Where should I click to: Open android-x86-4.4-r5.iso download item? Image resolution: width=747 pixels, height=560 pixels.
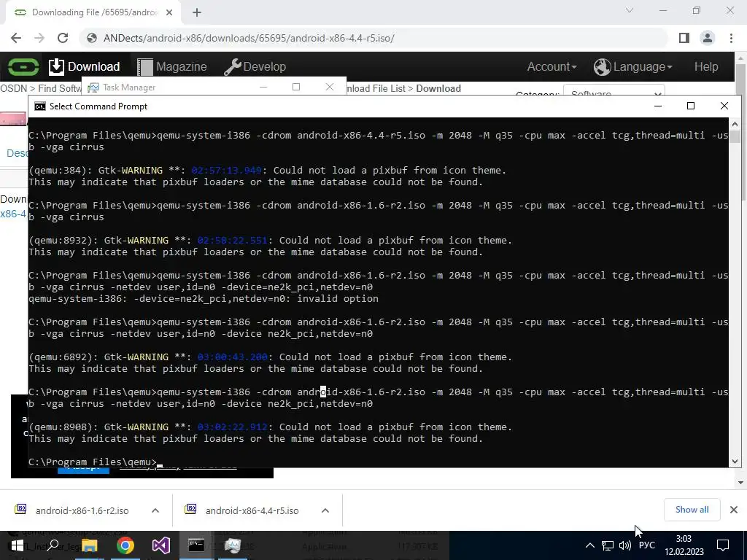coord(252,510)
